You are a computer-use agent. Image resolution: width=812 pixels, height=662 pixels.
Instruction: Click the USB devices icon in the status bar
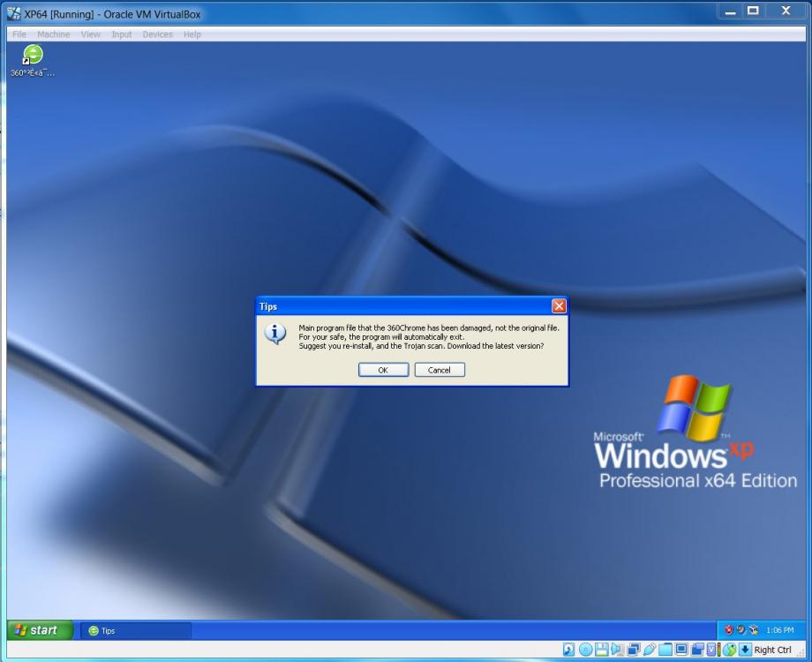click(x=650, y=648)
